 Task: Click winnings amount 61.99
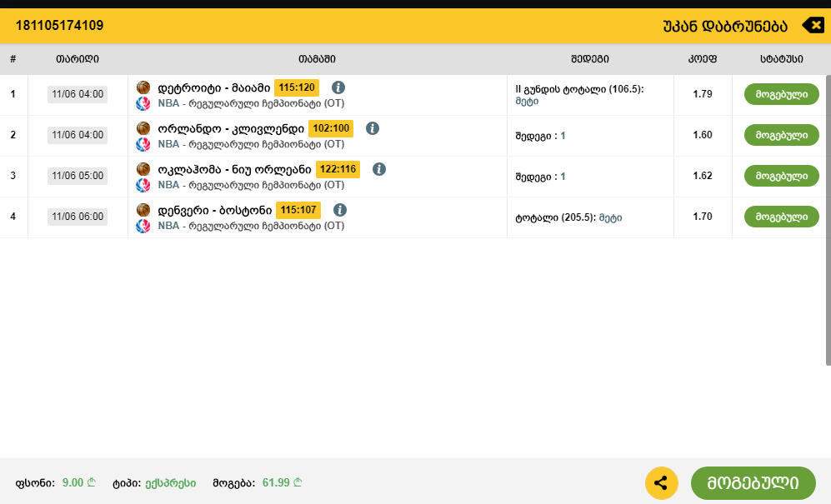282,483
